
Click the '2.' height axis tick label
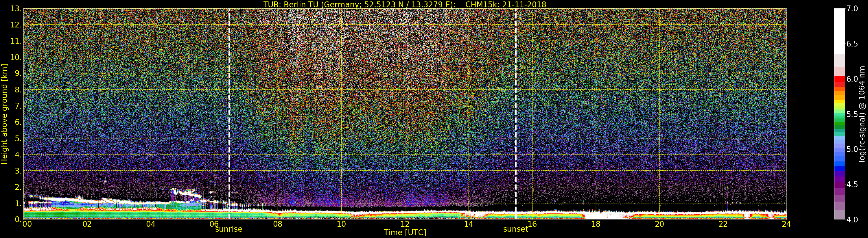(x=18, y=187)
